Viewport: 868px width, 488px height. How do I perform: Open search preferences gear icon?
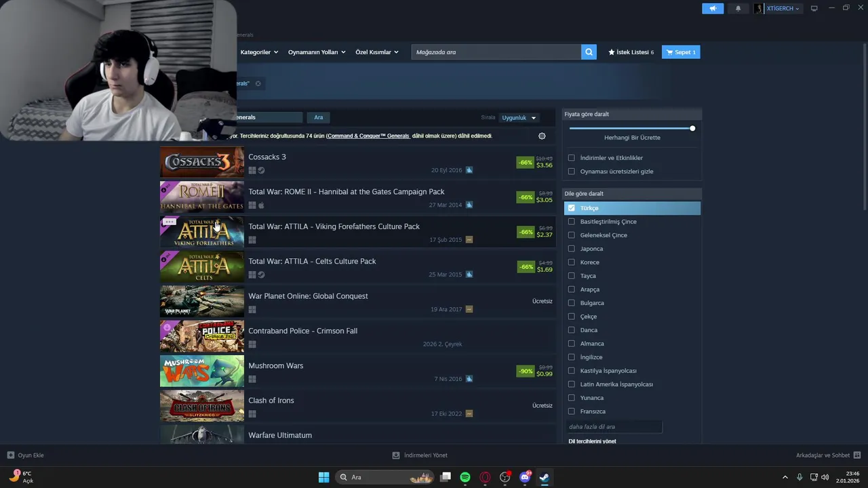pyautogui.click(x=542, y=136)
